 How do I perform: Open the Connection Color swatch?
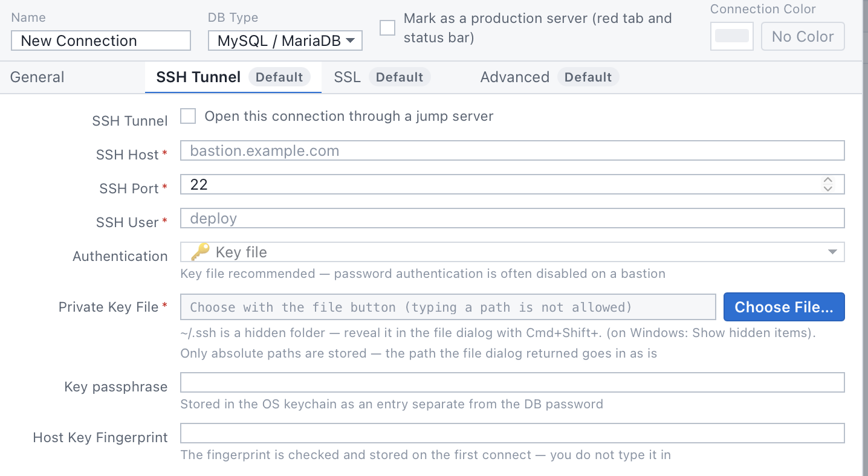click(732, 36)
